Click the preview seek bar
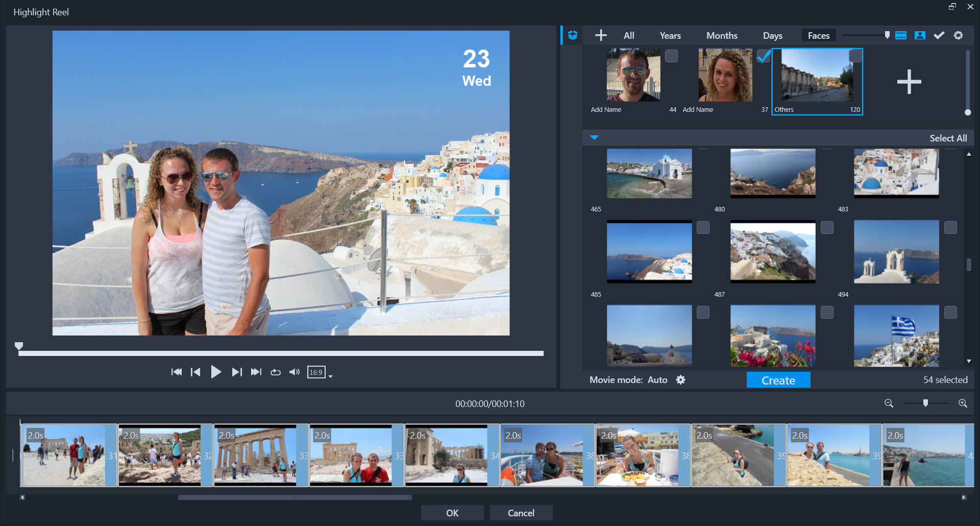This screenshot has width=980, height=526. [281, 353]
